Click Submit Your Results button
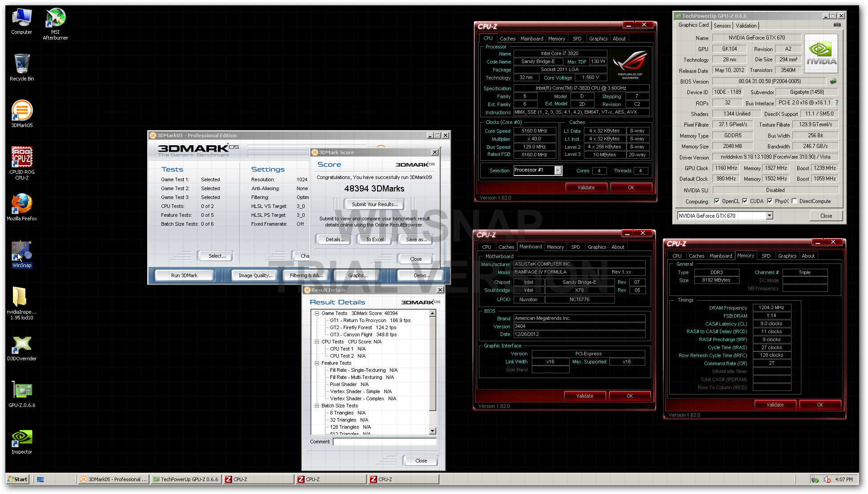 point(374,204)
